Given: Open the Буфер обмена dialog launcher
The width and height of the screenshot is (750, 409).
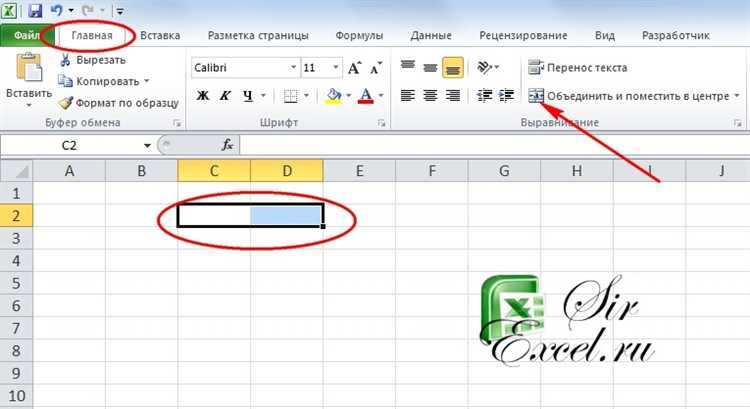Looking at the screenshot, I should click(x=177, y=123).
